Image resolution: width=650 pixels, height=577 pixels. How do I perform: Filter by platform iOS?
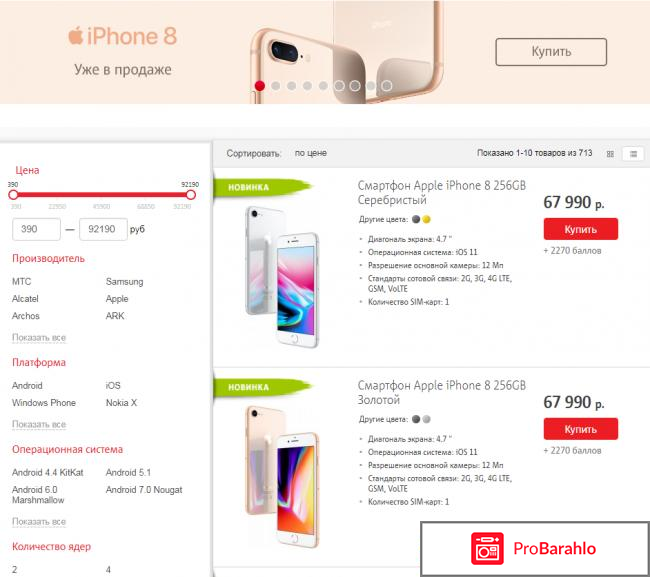(113, 385)
